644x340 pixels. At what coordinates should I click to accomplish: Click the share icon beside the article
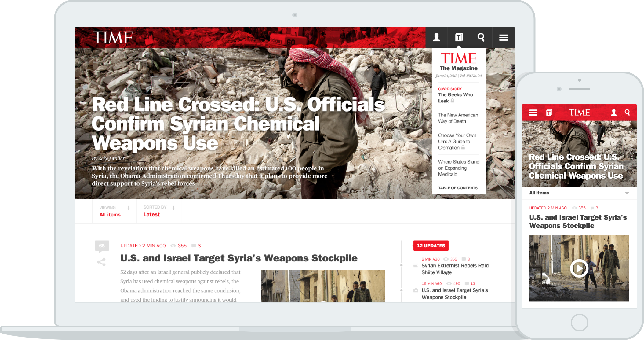pyautogui.click(x=101, y=262)
